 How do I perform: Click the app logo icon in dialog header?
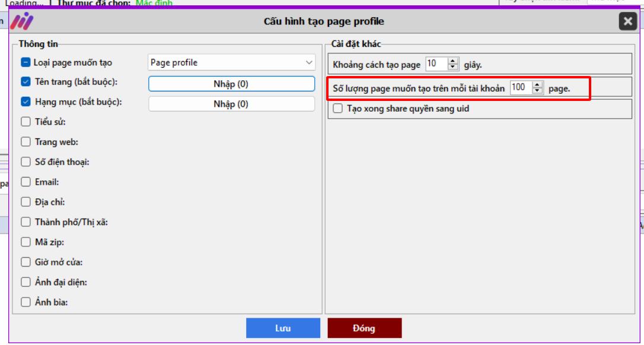coord(22,21)
